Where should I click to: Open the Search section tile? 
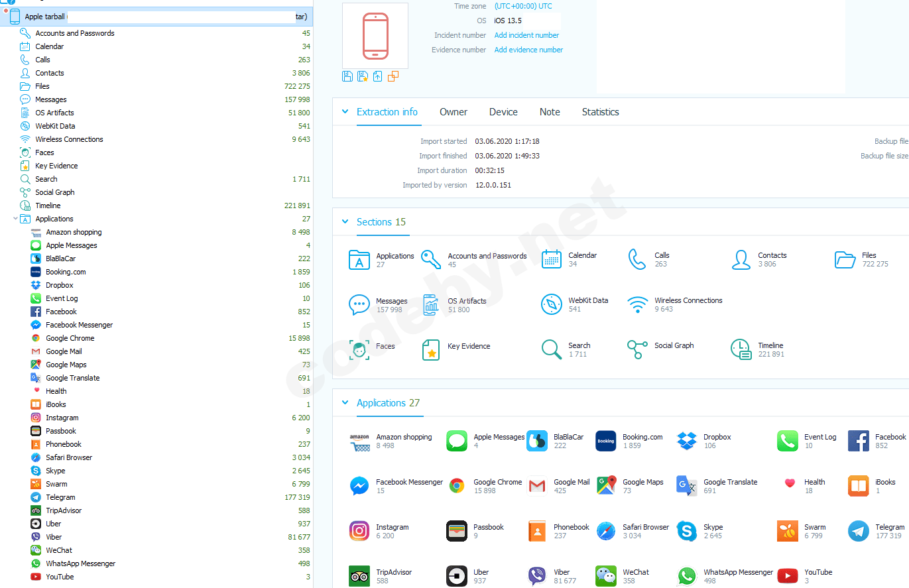coord(566,349)
